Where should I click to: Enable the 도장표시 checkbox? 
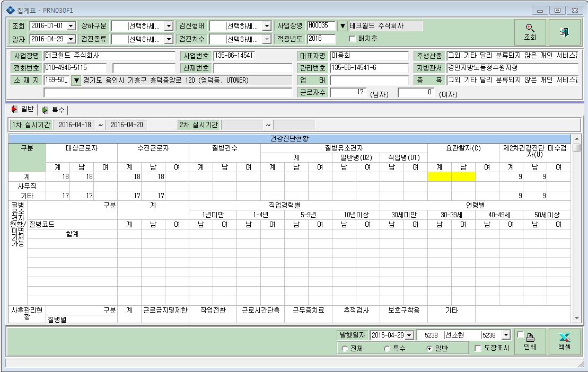(478, 348)
